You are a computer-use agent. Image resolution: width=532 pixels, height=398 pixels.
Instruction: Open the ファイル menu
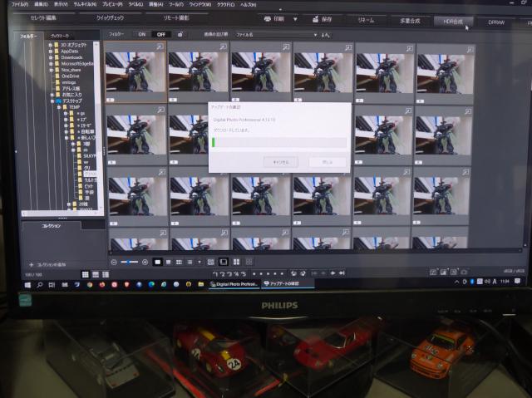pyautogui.click(x=20, y=5)
